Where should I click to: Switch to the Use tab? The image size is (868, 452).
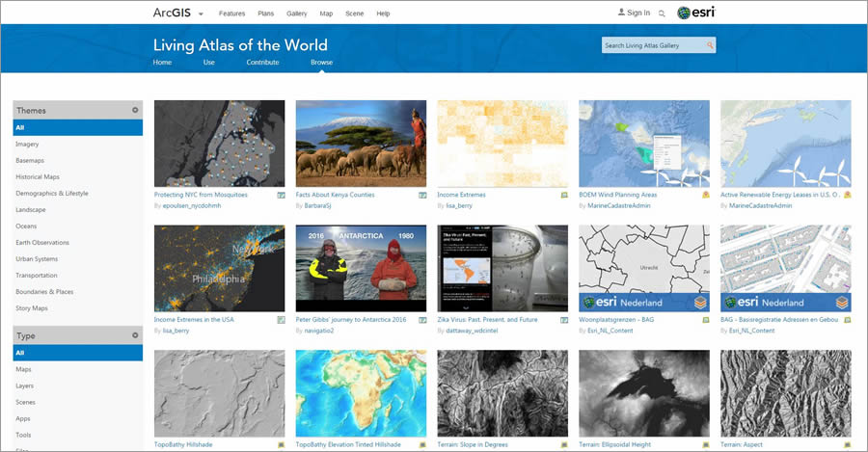pos(208,62)
